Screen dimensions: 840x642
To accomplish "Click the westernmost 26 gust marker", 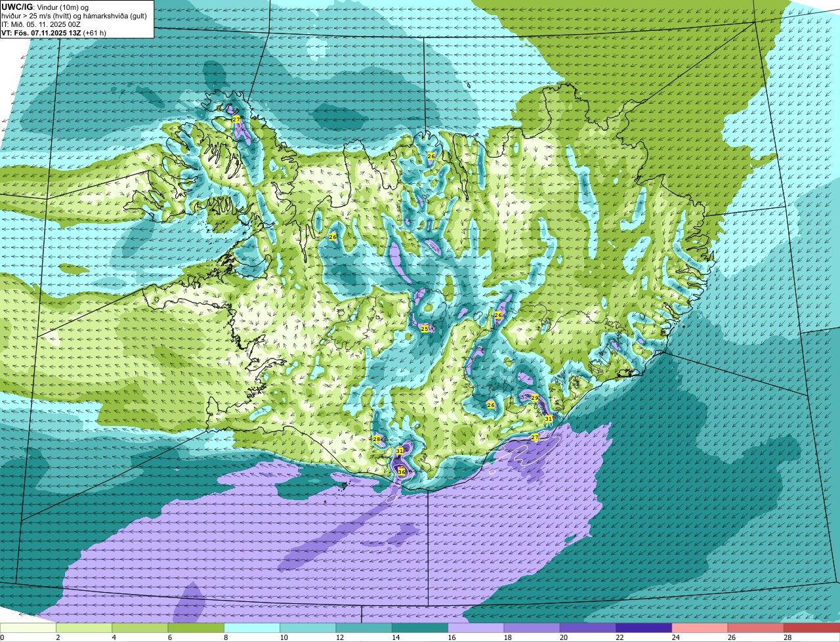I will point(333,237).
